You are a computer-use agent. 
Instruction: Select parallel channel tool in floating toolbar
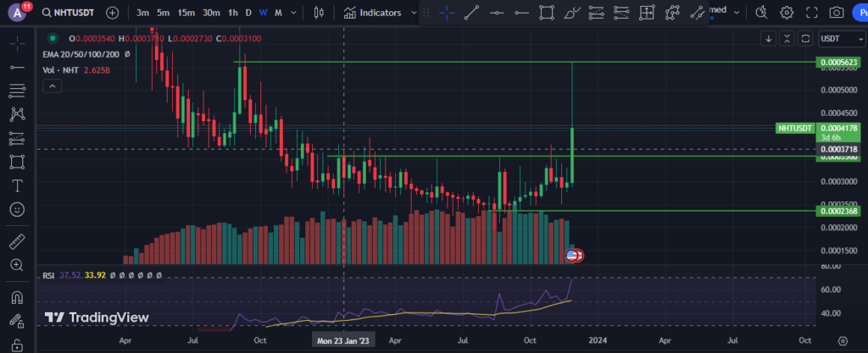697,13
